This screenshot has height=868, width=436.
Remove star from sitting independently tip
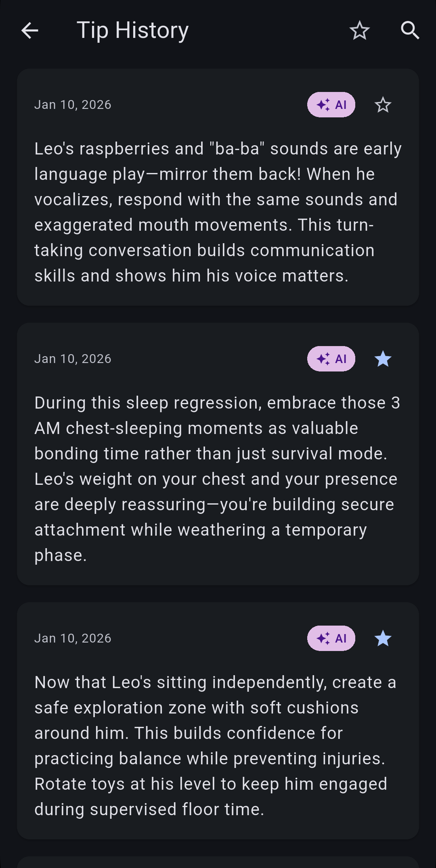point(383,638)
